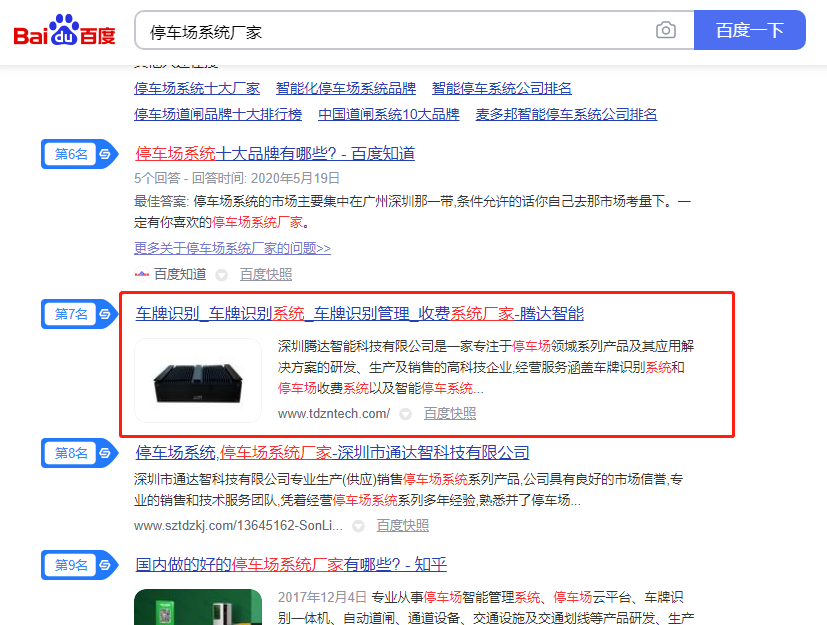The height and width of the screenshot is (625, 827).
Task: Open related search 停车场道闸品牌十大排行榜
Action: pyautogui.click(x=218, y=114)
